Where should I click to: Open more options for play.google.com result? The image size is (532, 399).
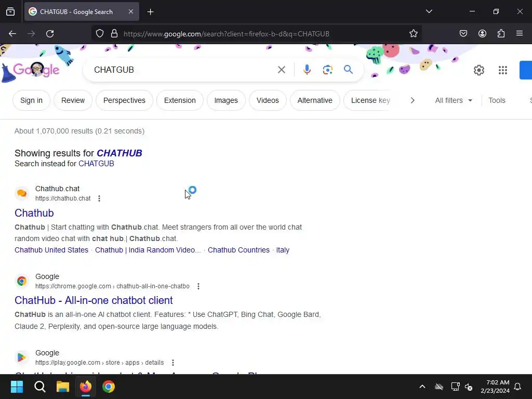172,363
